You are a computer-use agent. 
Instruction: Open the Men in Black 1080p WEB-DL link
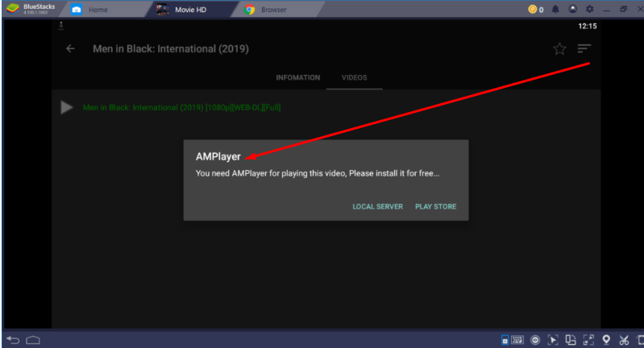[181, 107]
